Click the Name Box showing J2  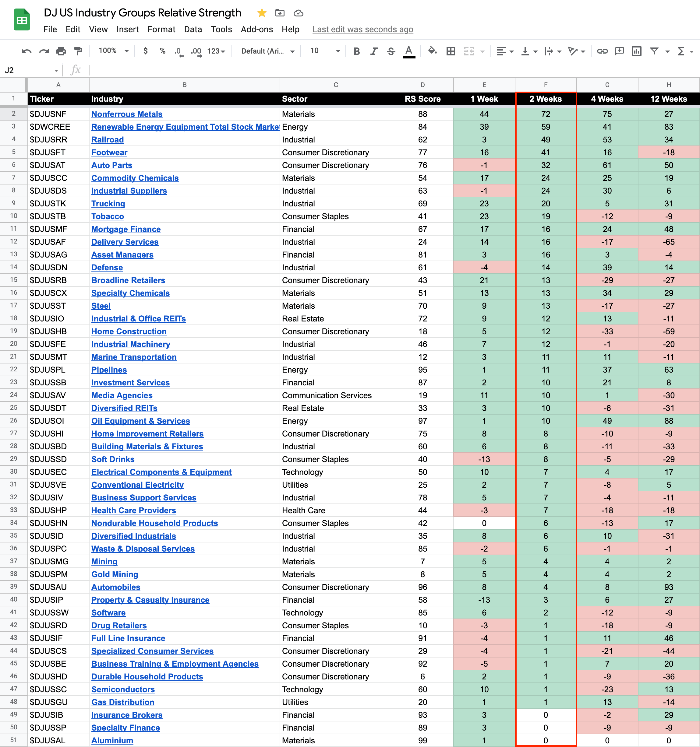pyautogui.click(x=30, y=70)
